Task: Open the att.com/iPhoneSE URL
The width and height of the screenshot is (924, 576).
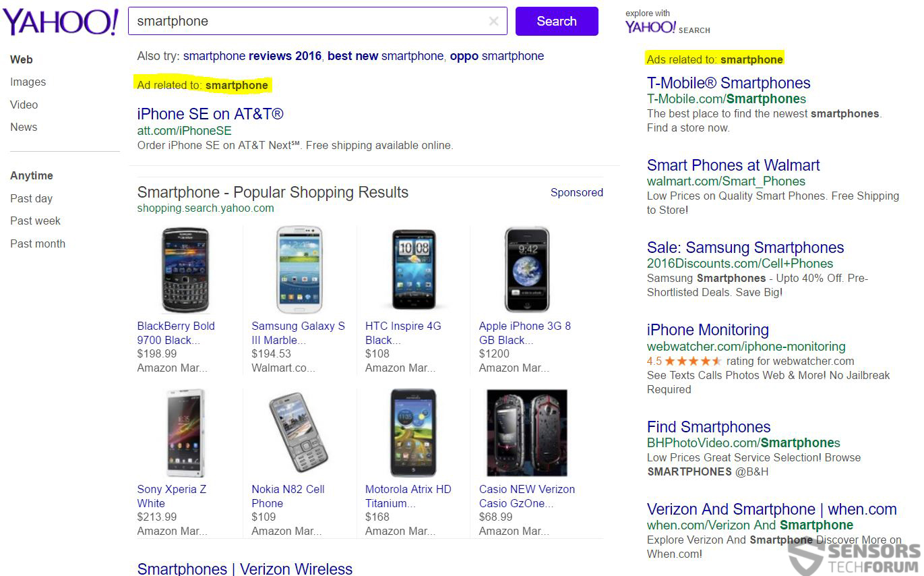Action: point(184,131)
